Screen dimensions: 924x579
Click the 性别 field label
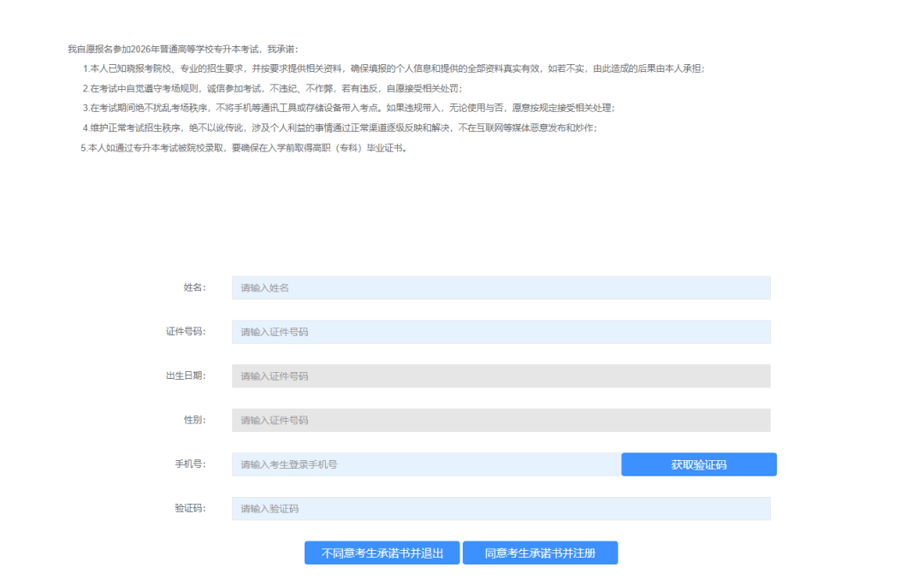point(194,420)
